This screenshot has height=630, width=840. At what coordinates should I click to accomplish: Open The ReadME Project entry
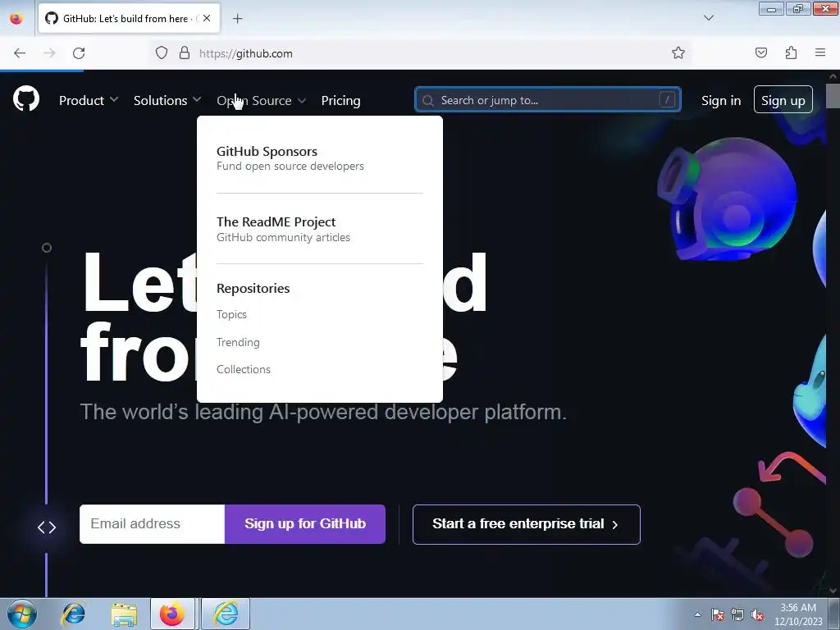click(x=283, y=229)
